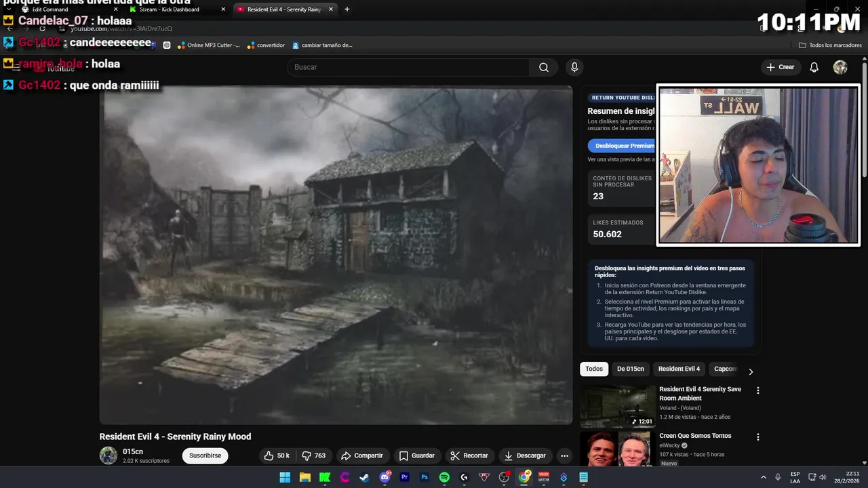Image resolution: width=868 pixels, height=488 pixels.
Task: Activate voice search microphone icon
Action: tap(574, 67)
